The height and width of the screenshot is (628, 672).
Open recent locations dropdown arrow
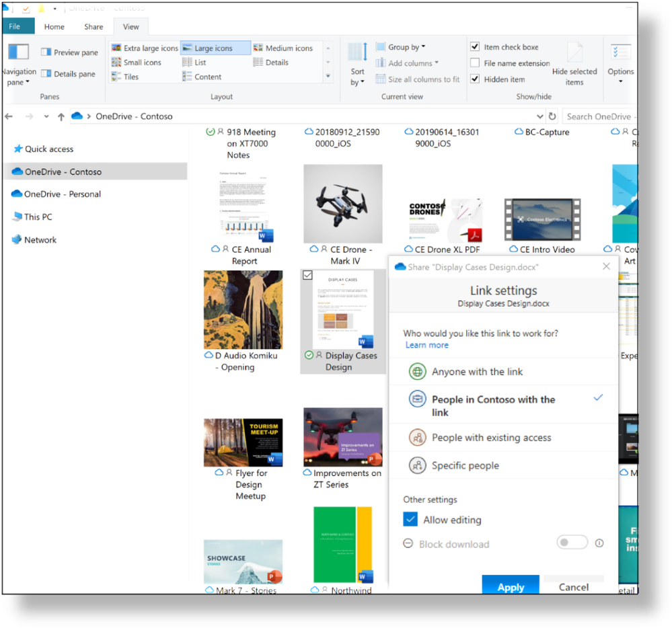tap(46, 116)
